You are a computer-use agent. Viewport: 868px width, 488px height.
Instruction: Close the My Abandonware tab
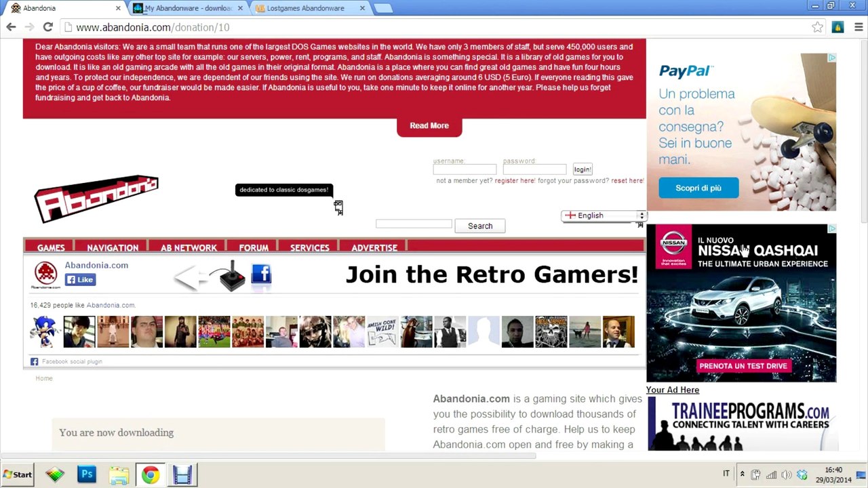click(240, 8)
